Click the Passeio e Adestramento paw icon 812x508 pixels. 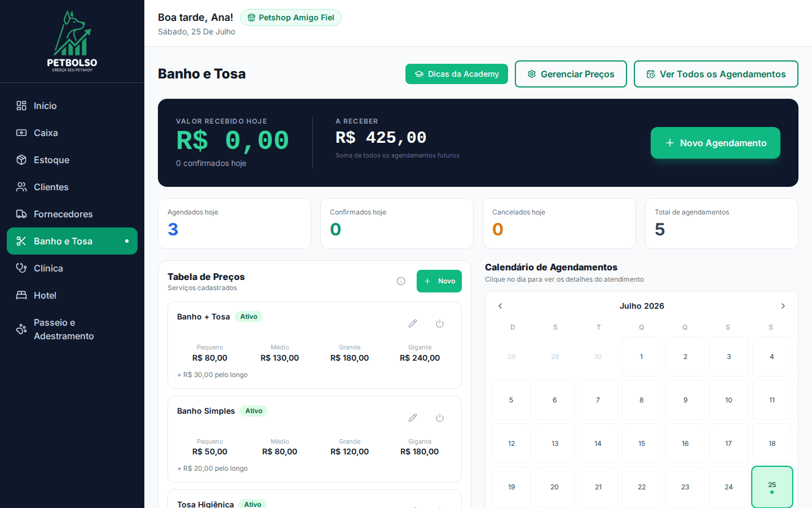pyautogui.click(x=21, y=329)
